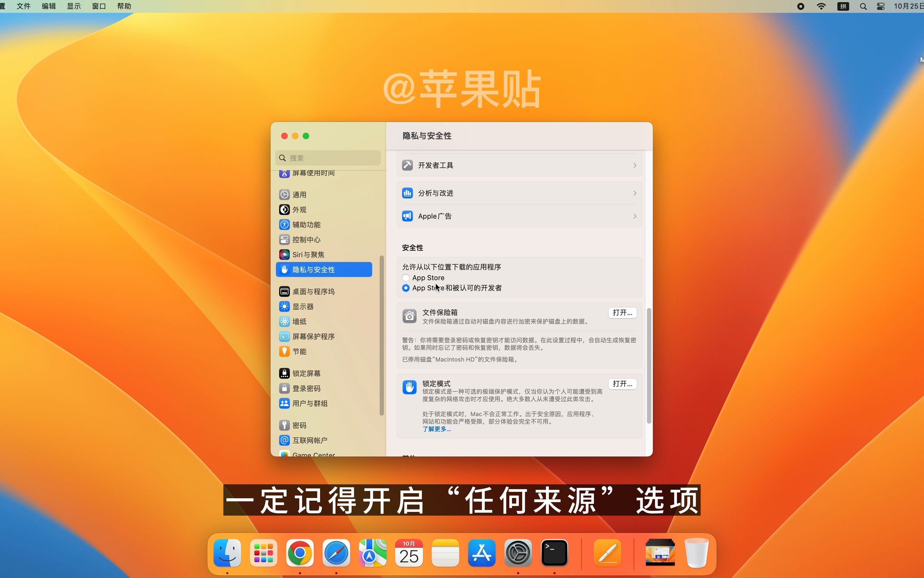The height and width of the screenshot is (578, 924).
Task: Open Trash in the Dock
Action: [x=696, y=553]
